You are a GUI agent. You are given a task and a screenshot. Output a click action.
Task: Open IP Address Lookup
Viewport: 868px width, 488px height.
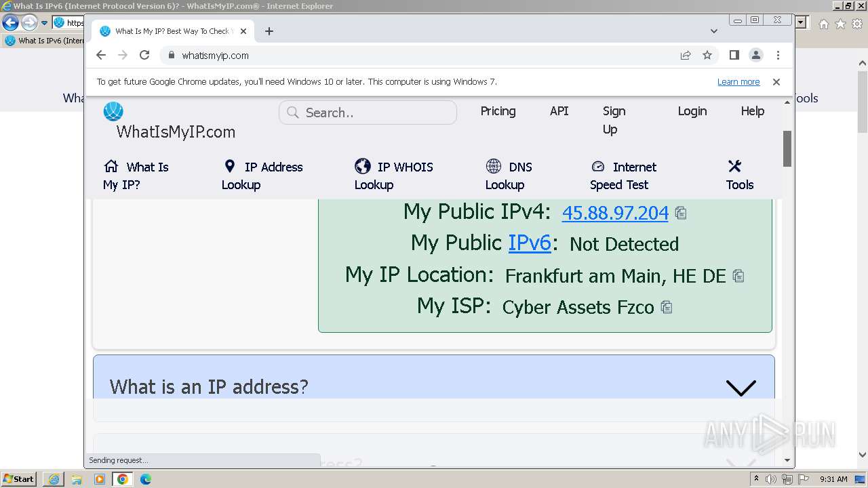262,176
